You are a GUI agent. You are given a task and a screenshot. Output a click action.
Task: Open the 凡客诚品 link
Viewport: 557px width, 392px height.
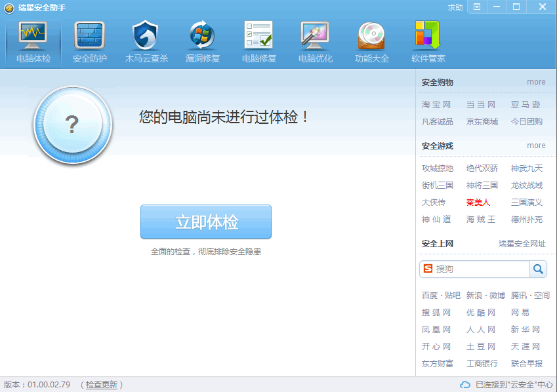tap(438, 122)
